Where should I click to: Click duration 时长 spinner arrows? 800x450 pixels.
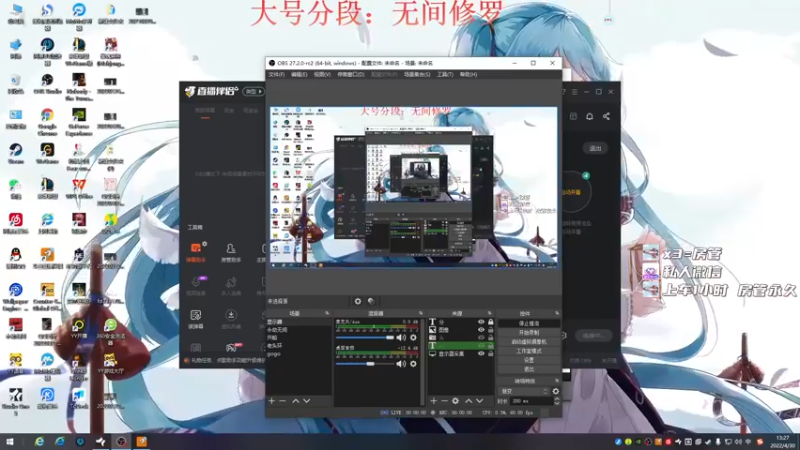pyautogui.click(x=557, y=402)
